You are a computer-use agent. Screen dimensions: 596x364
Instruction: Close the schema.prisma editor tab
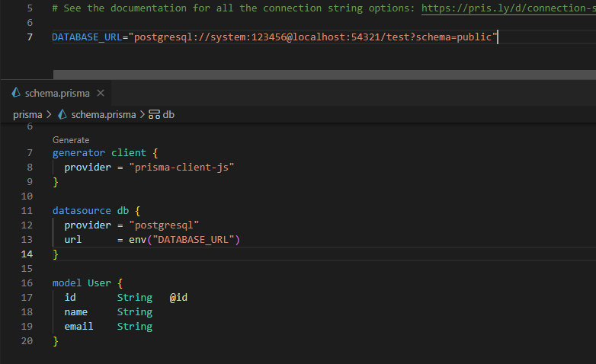point(101,93)
